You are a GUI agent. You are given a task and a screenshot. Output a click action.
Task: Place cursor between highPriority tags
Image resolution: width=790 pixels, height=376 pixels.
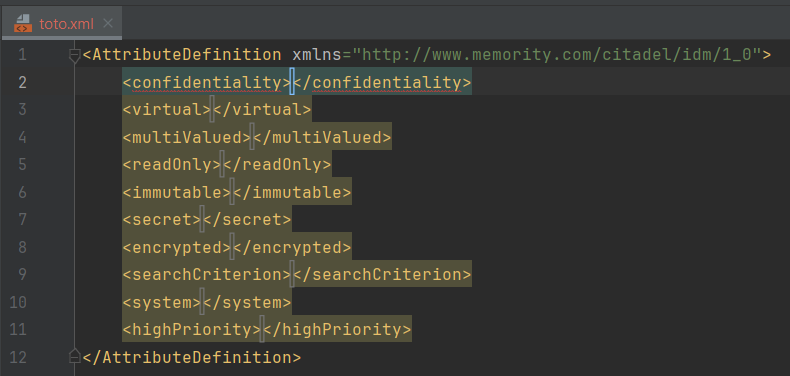click(262, 329)
